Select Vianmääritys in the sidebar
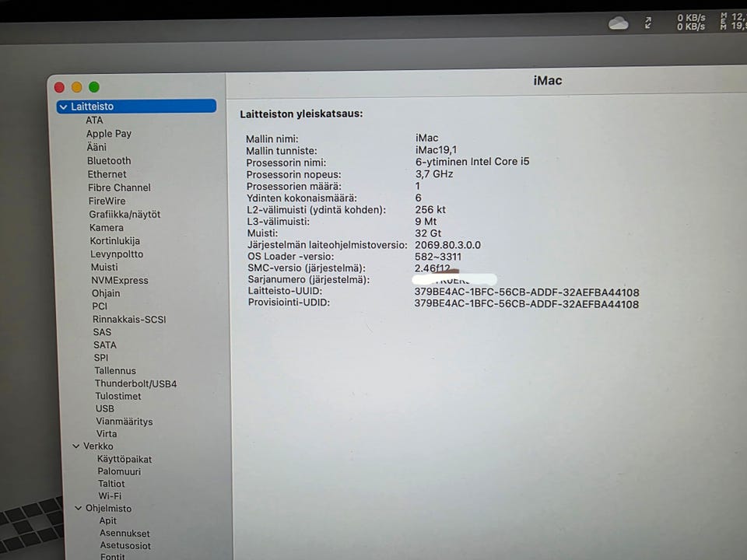The height and width of the screenshot is (560, 747). [124, 422]
